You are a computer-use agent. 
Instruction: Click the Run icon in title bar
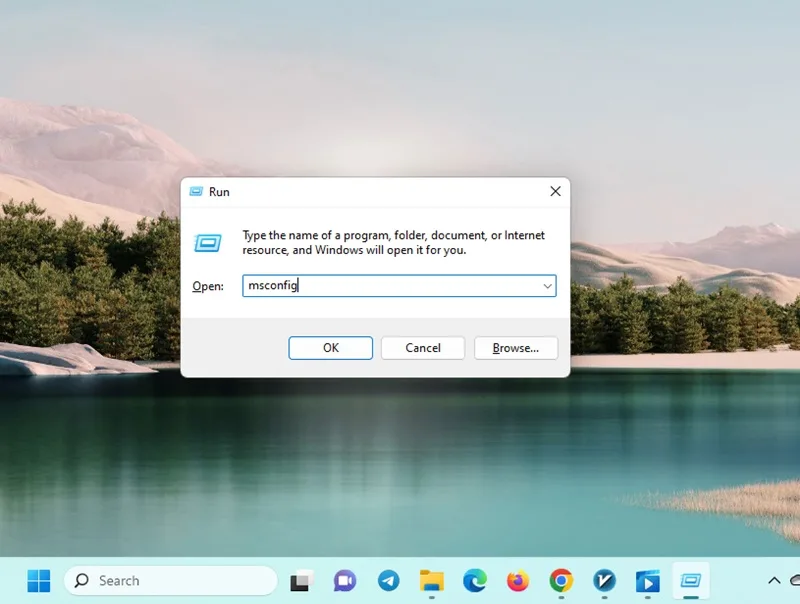196,191
